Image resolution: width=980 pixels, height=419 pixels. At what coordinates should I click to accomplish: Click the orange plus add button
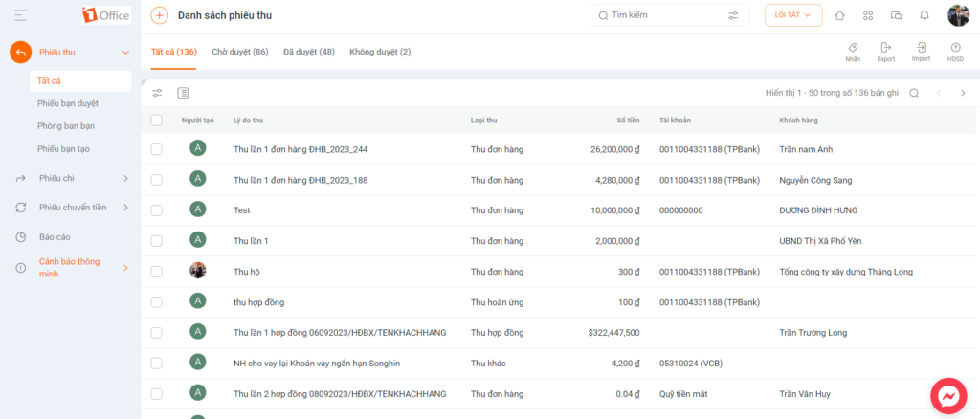160,15
